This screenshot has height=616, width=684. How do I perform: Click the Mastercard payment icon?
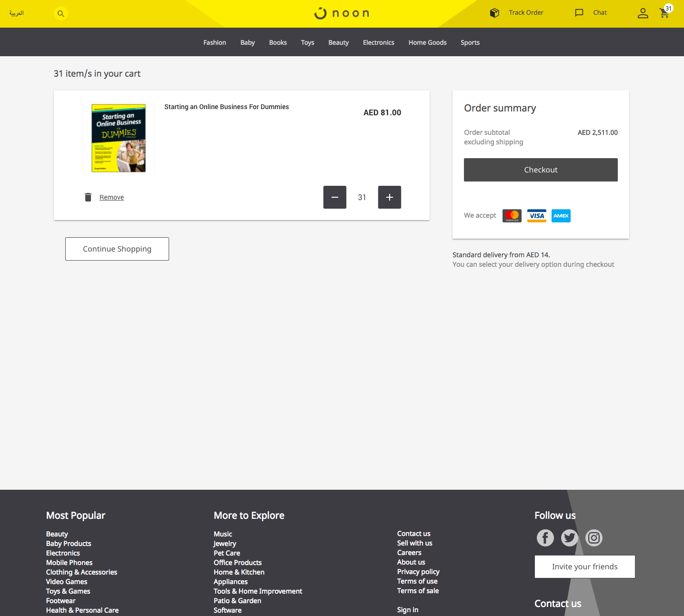[512, 216]
